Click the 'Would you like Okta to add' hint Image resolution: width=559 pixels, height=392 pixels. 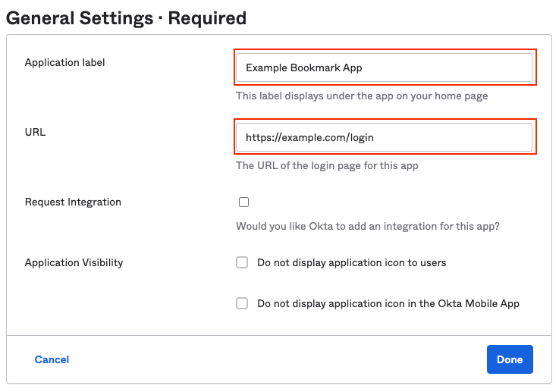tap(368, 226)
